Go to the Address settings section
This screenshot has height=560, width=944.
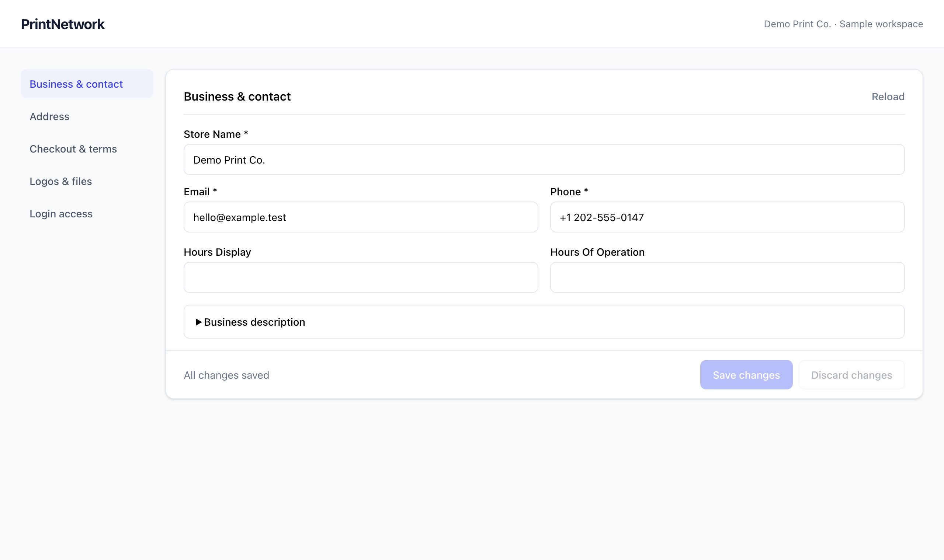(87, 116)
